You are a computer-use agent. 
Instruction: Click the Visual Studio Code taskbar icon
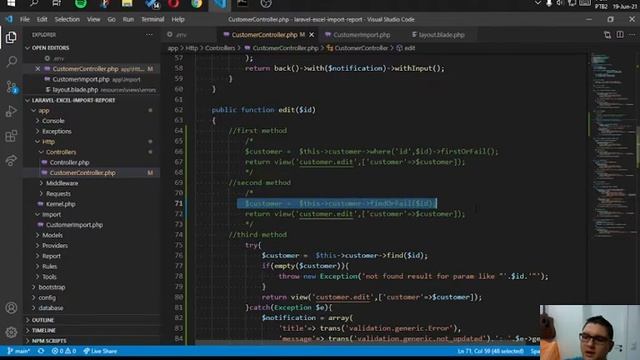point(220,4)
